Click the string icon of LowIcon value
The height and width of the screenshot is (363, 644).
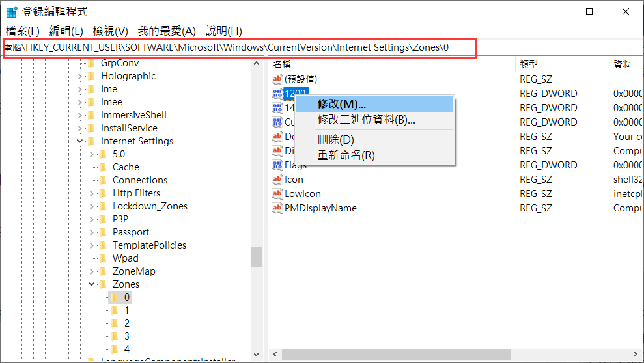pos(277,194)
